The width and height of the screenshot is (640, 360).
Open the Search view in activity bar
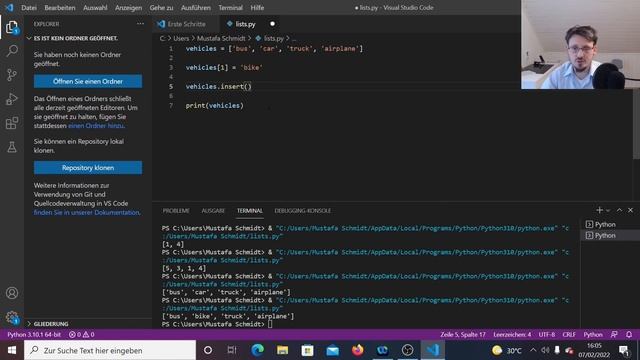12,51
